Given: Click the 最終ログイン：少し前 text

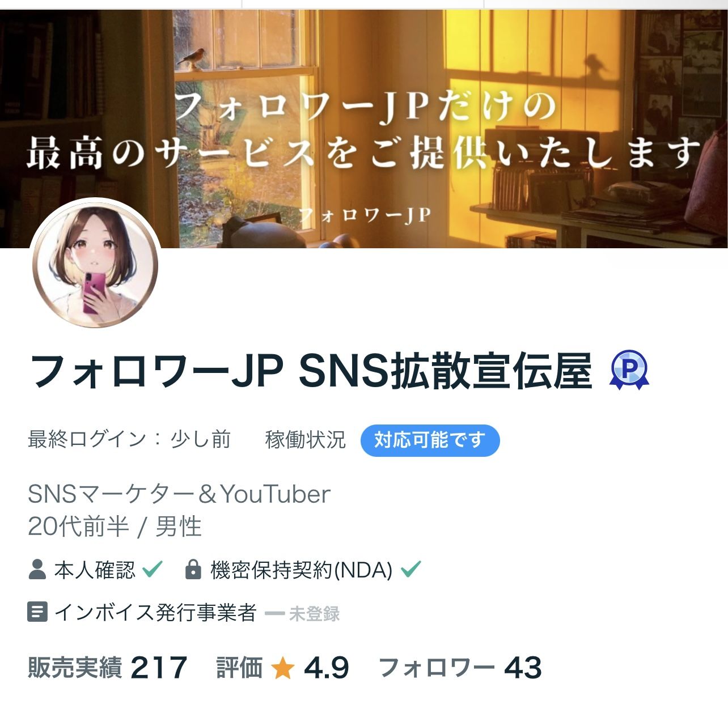Looking at the screenshot, I should [x=129, y=439].
